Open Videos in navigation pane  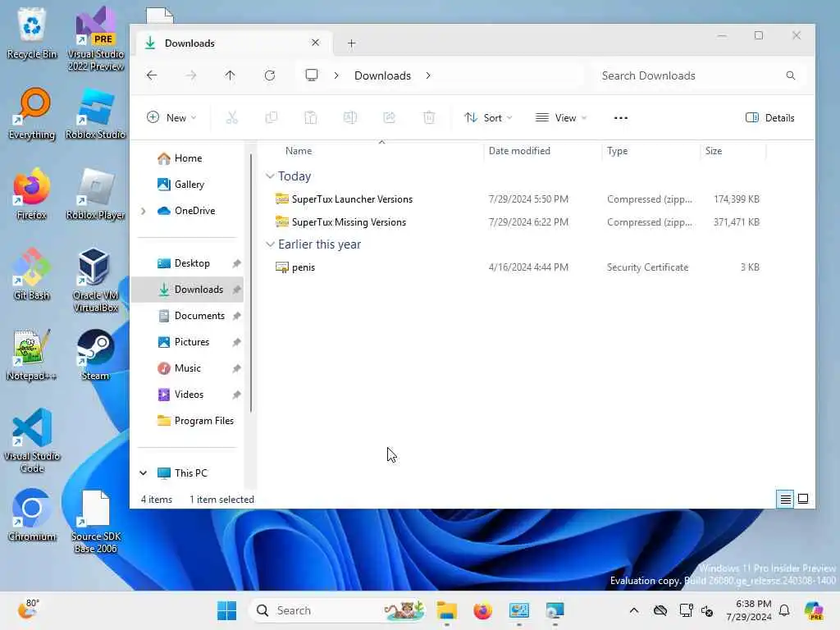tap(188, 395)
